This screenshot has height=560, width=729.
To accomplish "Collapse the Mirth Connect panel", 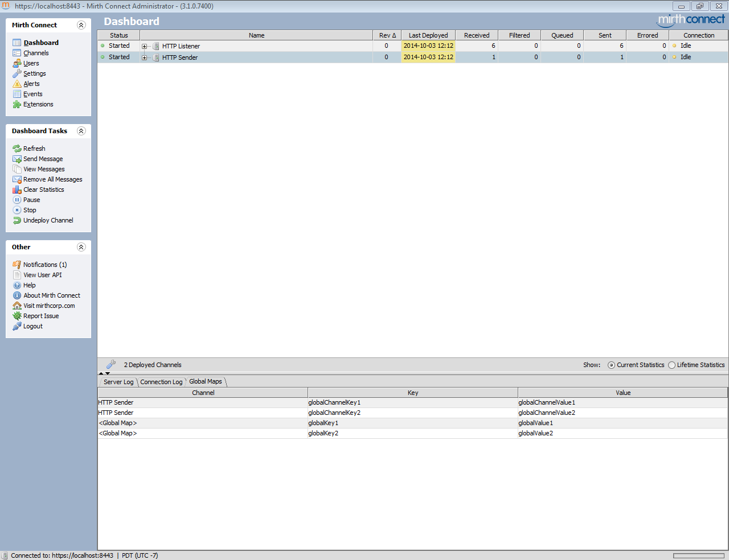I will pos(81,25).
